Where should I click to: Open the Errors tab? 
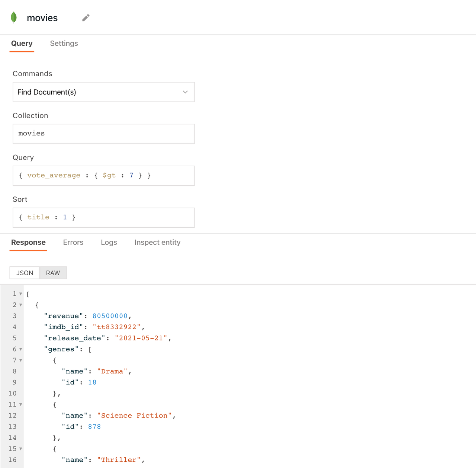pyautogui.click(x=73, y=243)
